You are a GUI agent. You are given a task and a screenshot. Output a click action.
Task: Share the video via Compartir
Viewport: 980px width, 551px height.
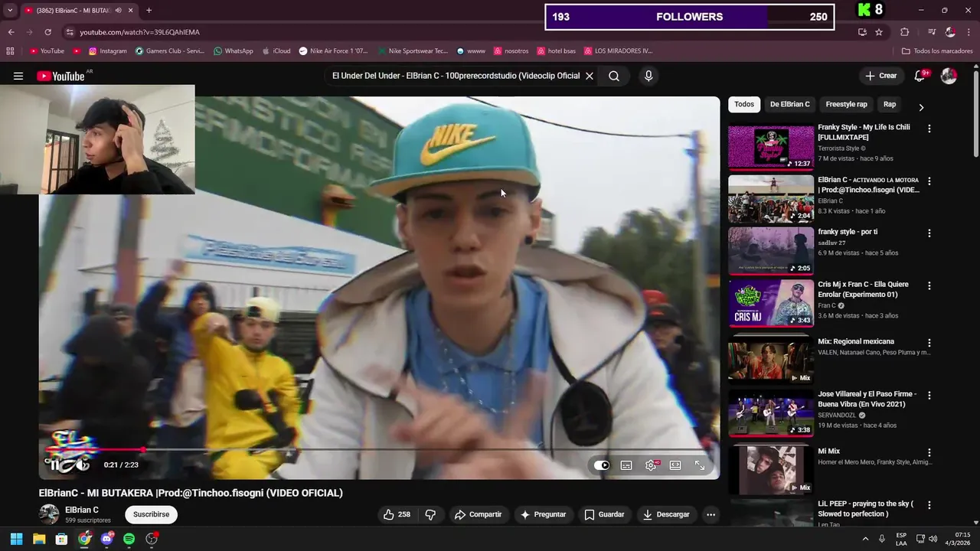pyautogui.click(x=478, y=514)
